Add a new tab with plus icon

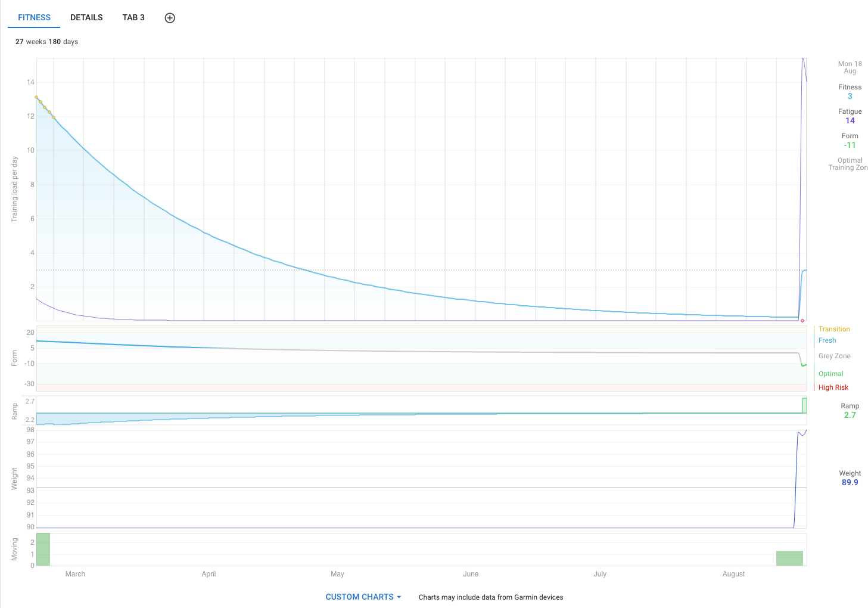(x=170, y=18)
